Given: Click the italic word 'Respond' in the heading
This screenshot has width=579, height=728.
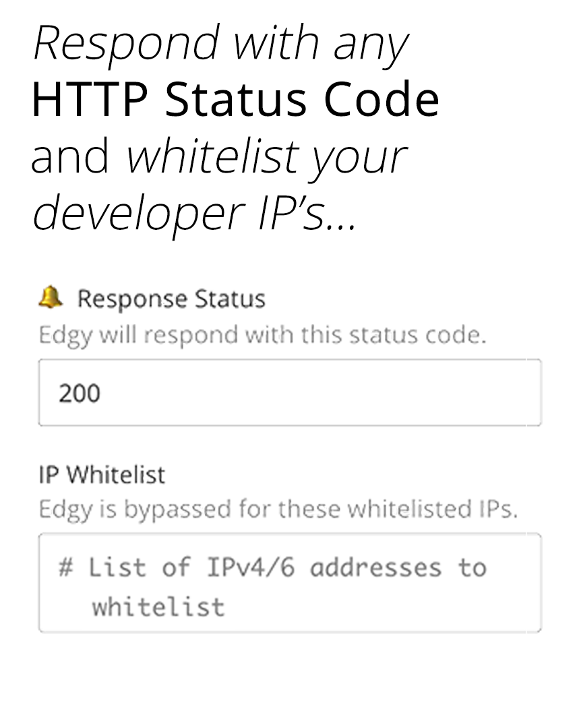Looking at the screenshot, I should (126, 44).
